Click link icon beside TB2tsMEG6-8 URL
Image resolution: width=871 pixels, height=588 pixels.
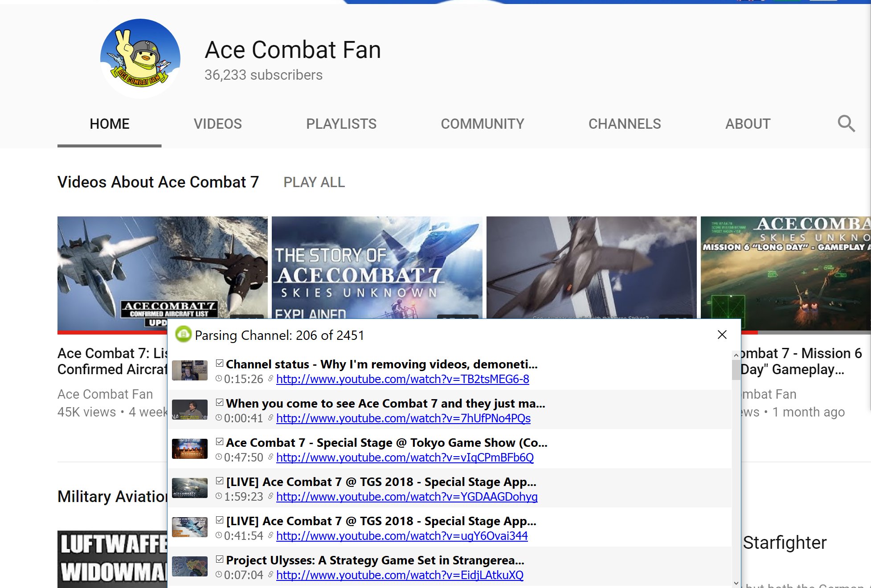[x=270, y=379]
